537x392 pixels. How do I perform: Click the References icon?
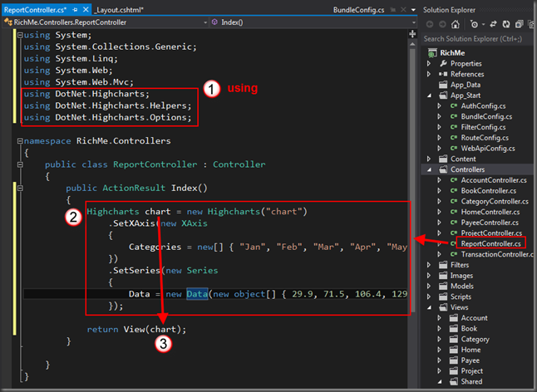point(443,74)
